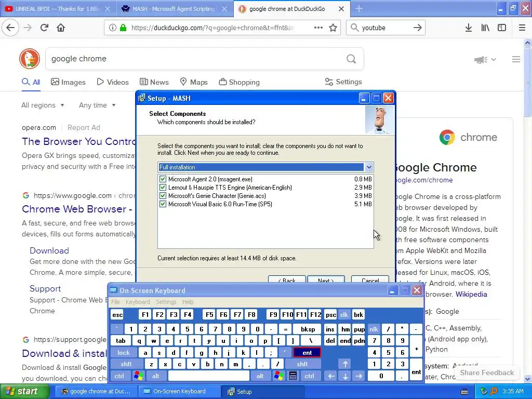This screenshot has height=399, width=532.
Task: Switch to the UNREAL BFDI YouTube tab
Action: point(58,9)
